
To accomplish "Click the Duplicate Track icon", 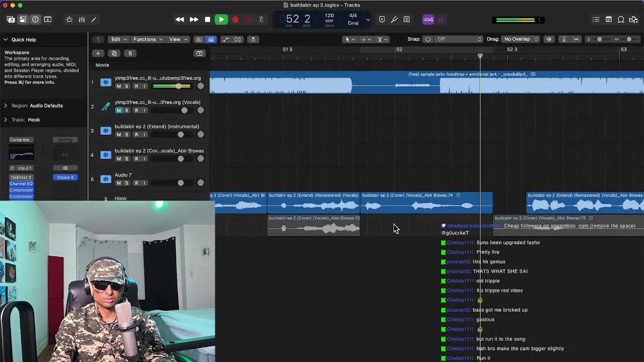I will [114, 53].
